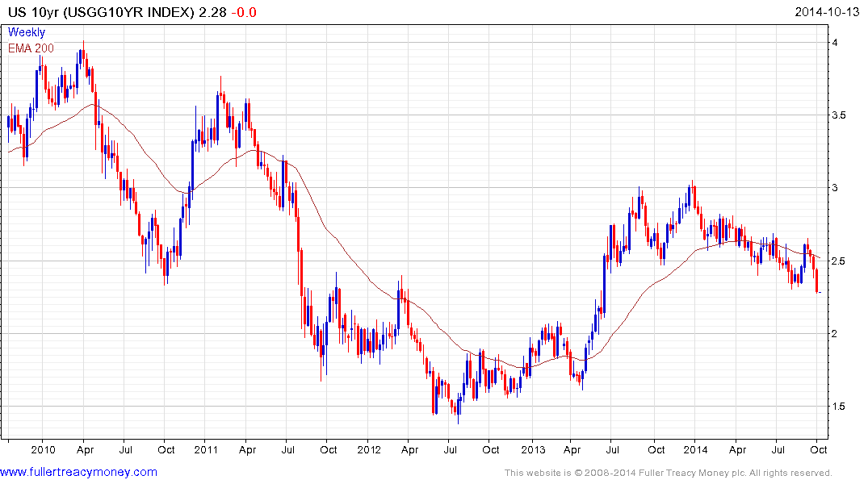Click the y-axis value 3.5
Viewport: 868px width, 484px height.
click(x=839, y=115)
